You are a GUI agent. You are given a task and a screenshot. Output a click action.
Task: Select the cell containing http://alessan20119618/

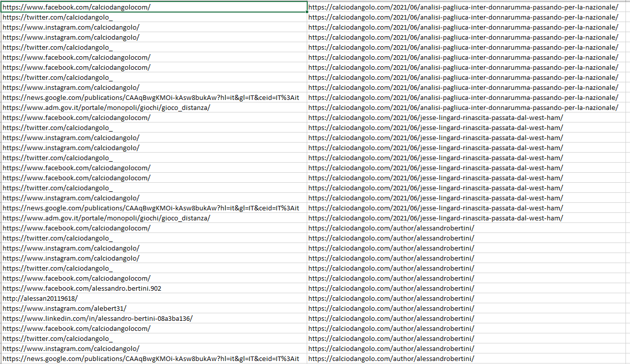[x=40, y=298]
